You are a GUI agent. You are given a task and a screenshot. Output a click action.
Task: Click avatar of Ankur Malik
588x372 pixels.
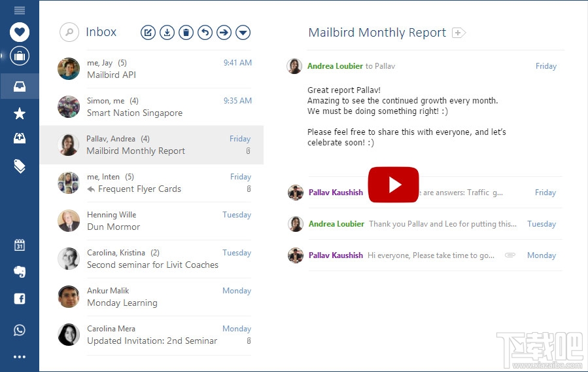[69, 297]
